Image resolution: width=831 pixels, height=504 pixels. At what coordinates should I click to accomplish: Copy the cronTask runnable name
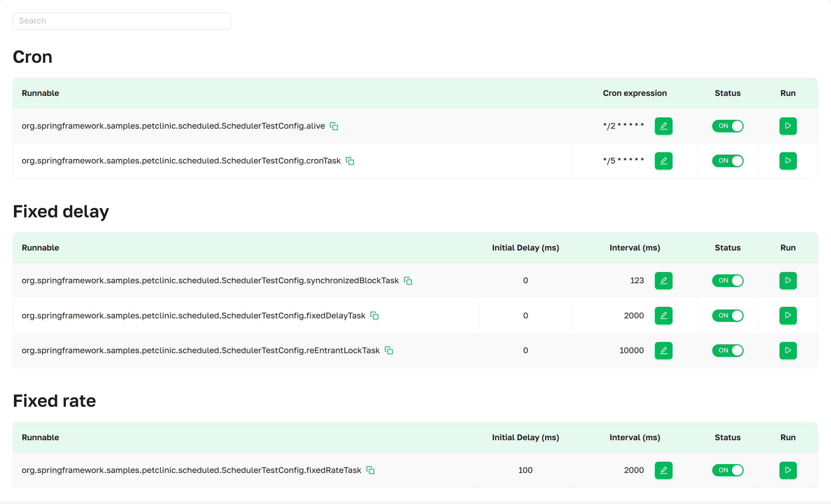coord(350,161)
